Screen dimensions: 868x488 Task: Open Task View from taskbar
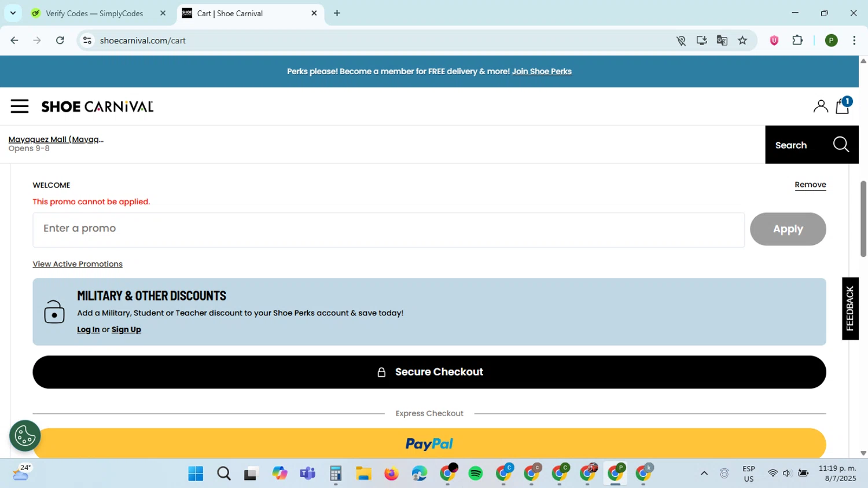(x=251, y=474)
